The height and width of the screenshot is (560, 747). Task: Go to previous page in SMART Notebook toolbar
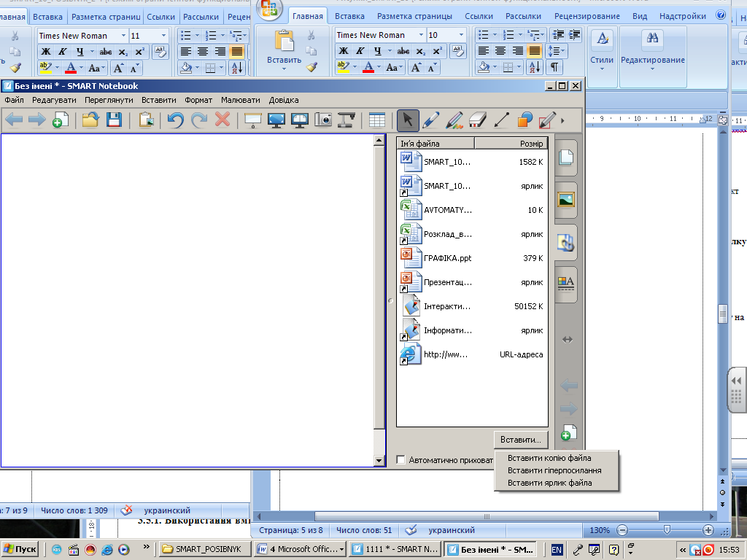14,120
